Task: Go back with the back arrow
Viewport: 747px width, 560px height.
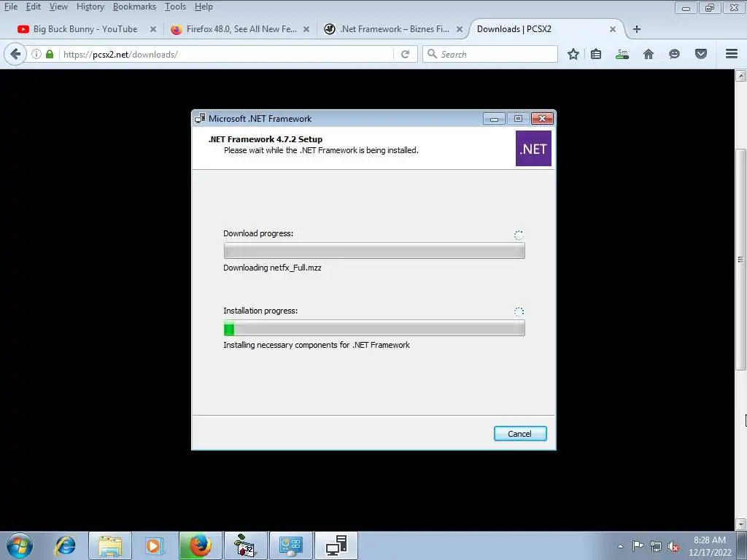Action: 15,54
